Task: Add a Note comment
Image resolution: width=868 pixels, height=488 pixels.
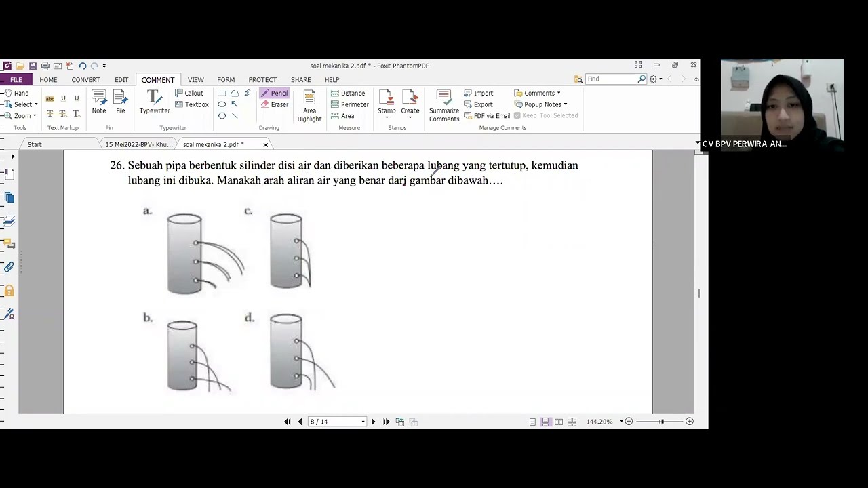Action: (99, 102)
